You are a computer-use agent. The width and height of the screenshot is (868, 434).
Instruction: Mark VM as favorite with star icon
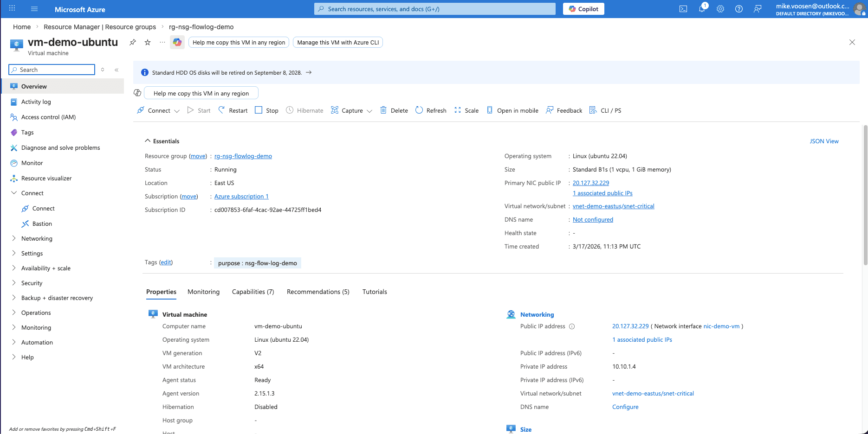point(148,42)
